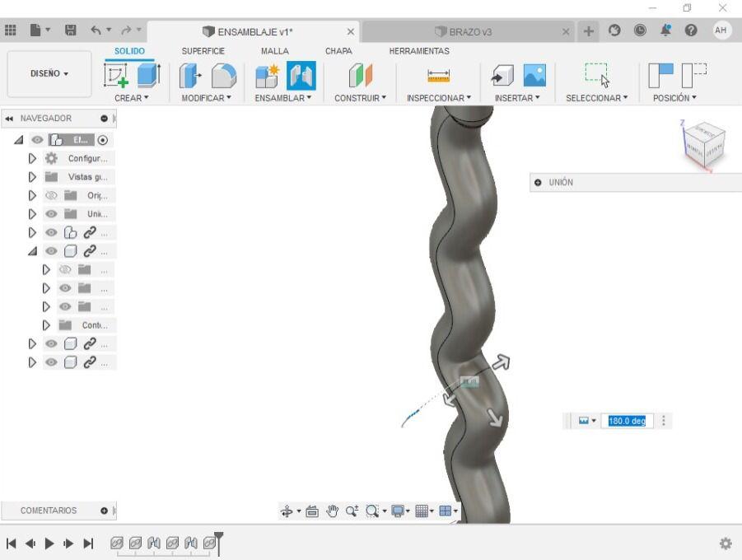Activate the root component radio button
This screenshot has width=742, height=560.
(x=103, y=140)
